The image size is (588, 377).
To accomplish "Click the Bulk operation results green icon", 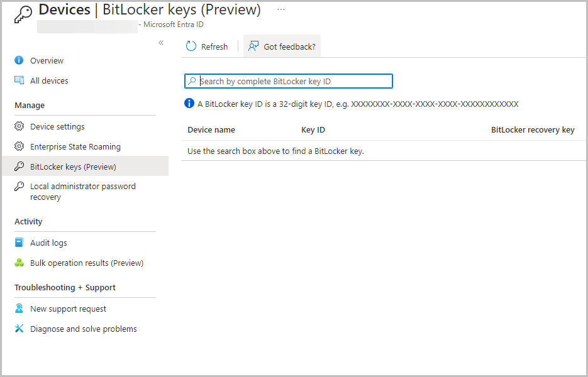I will coord(19,263).
